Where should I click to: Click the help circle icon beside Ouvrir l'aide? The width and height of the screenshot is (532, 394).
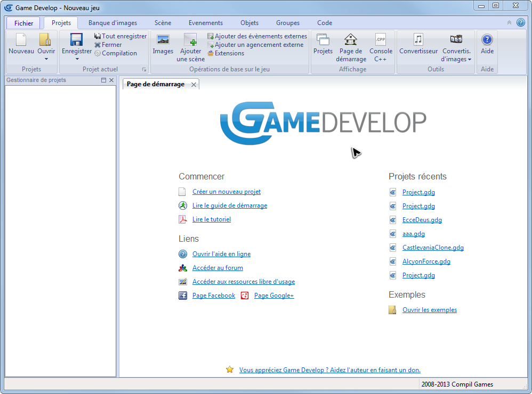(182, 254)
